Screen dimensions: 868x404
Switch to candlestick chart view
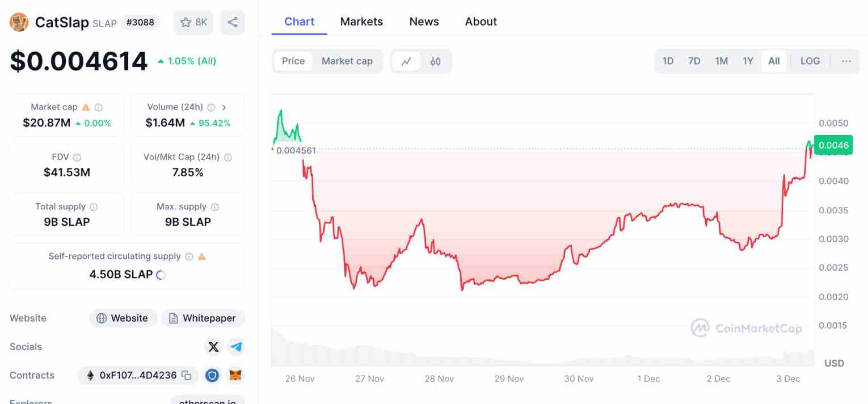coord(435,61)
